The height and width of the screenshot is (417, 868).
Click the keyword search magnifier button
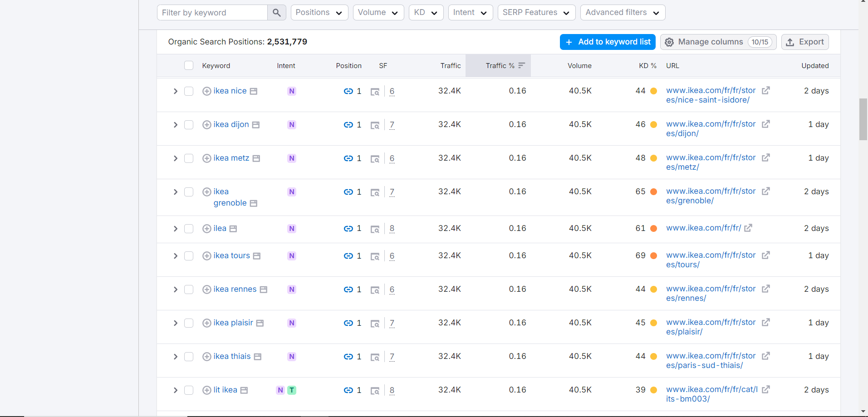point(277,13)
